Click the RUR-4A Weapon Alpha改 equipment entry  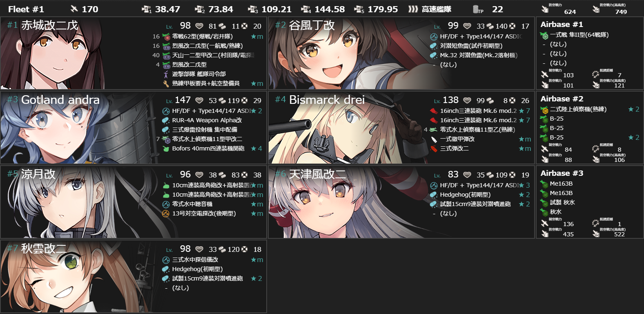tap(207, 120)
